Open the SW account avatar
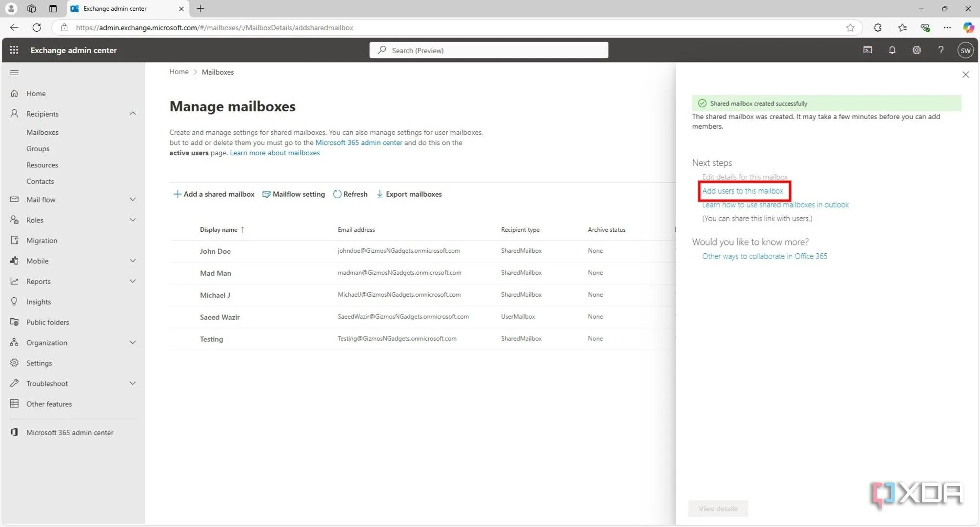The image size is (980, 527). pos(965,50)
